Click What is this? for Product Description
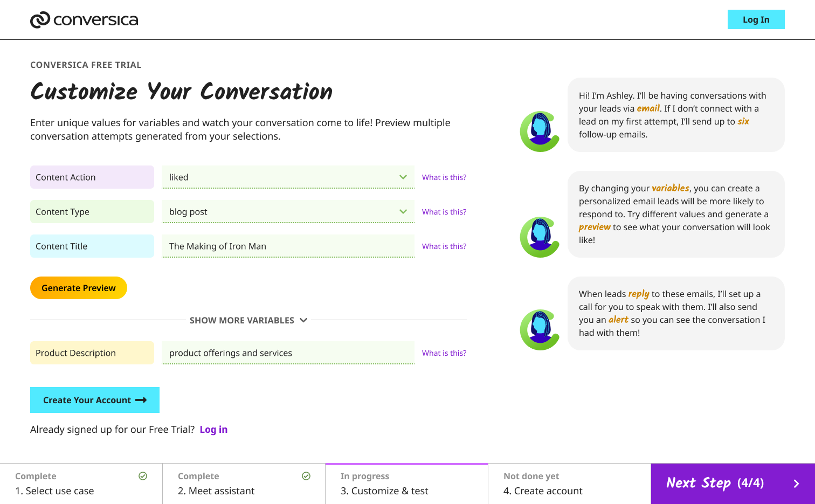This screenshot has height=504, width=815. 444,353
